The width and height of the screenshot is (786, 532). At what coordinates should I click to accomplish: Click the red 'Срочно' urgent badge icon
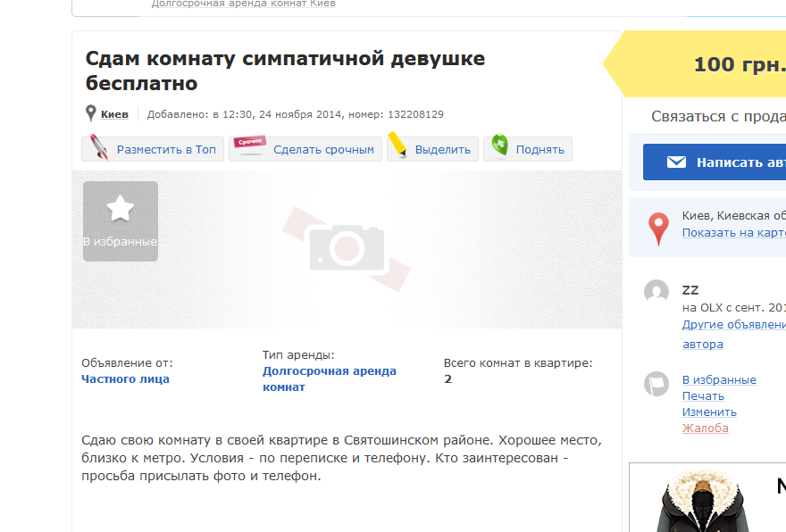coord(249,145)
